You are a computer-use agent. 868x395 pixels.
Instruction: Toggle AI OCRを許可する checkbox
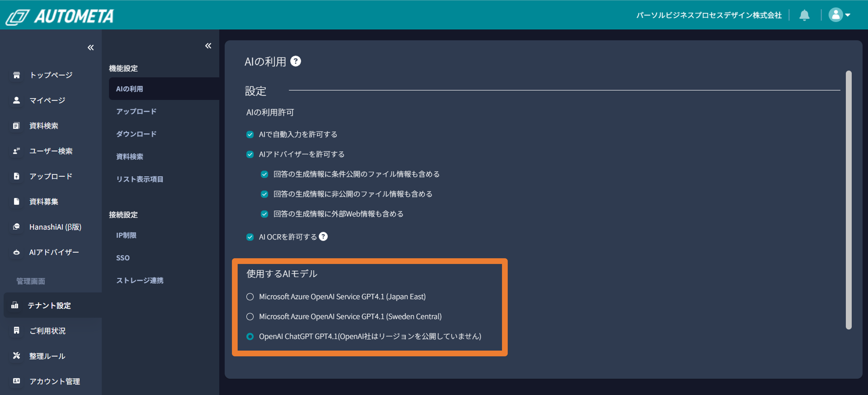[250, 237]
